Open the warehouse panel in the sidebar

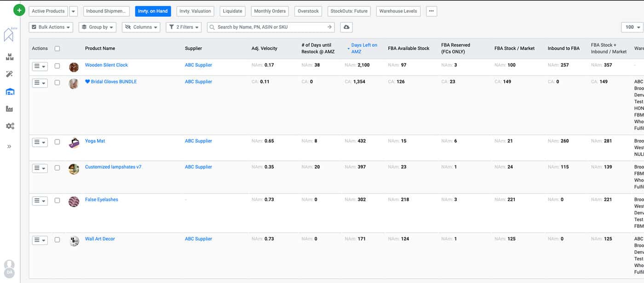(x=10, y=91)
